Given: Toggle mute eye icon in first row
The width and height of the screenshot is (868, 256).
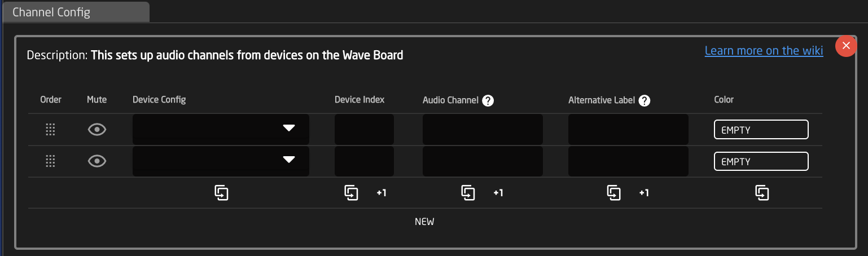Looking at the screenshot, I should pyautogui.click(x=97, y=130).
